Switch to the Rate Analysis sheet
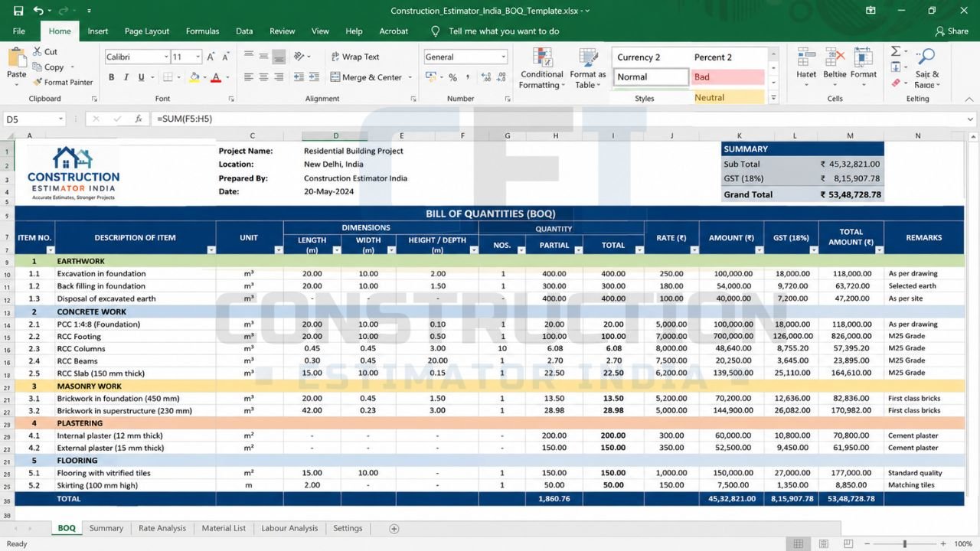Screen dimensions: 980x551 [x=162, y=528]
